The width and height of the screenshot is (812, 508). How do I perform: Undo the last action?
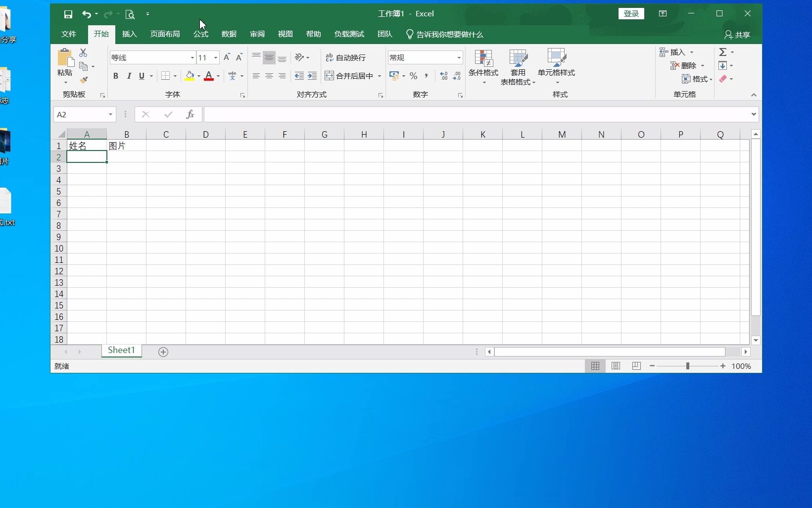pos(87,14)
